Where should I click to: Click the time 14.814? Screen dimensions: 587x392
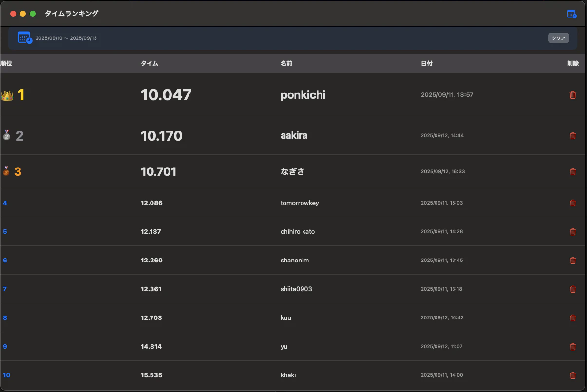[151, 347]
